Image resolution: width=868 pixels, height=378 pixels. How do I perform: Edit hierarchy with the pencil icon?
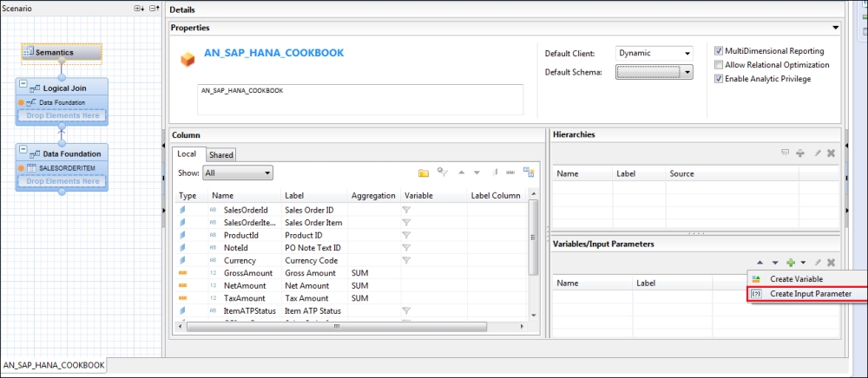click(x=817, y=153)
